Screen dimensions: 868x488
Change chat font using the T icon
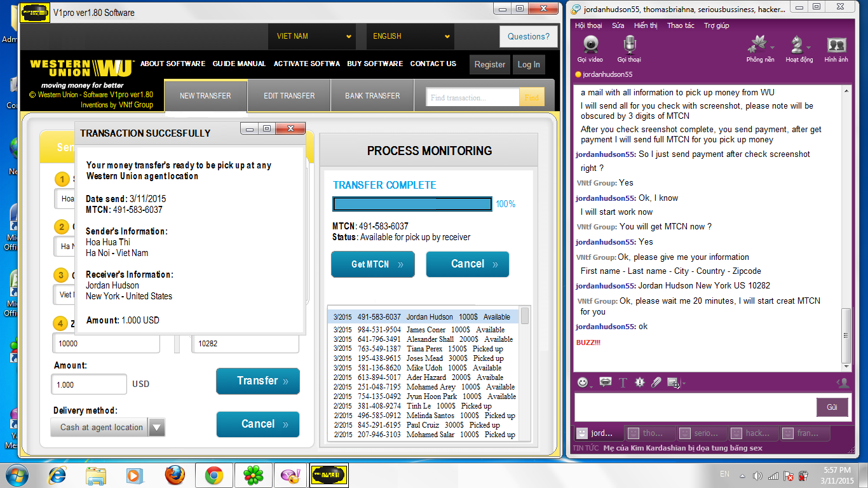[x=622, y=382]
